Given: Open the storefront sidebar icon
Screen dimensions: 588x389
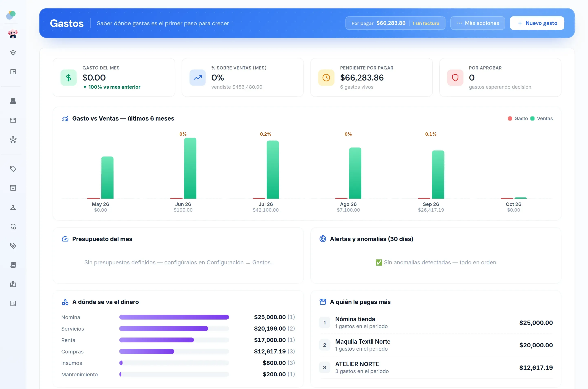Looking at the screenshot, I should 13,120.
